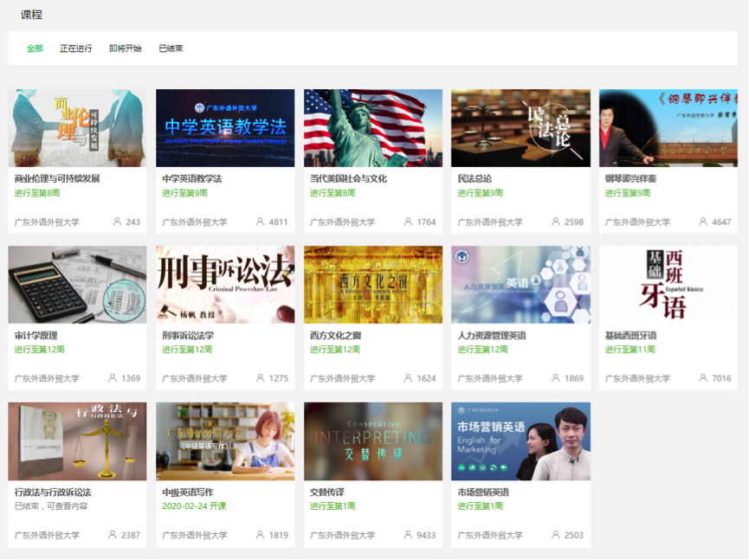The width and height of the screenshot is (749, 560).
Task: Click the 刑事诉讼法 course cover image
Action: 225,285
